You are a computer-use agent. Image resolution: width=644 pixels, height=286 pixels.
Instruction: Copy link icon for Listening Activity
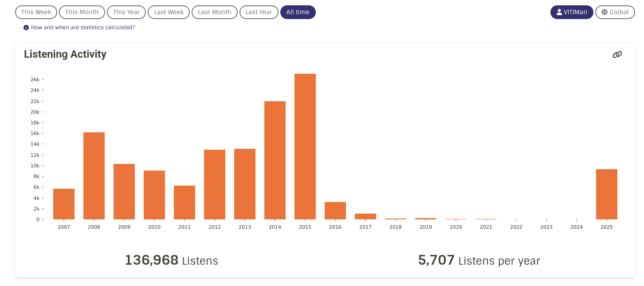tap(617, 55)
